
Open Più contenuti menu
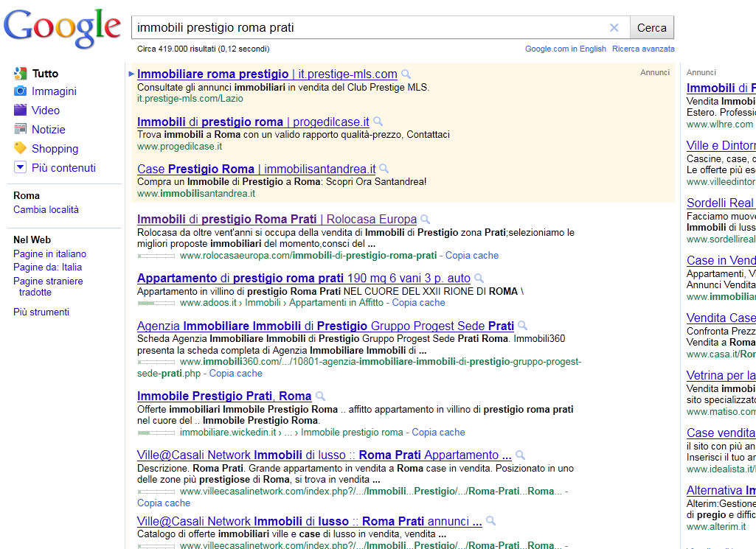coord(63,167)
